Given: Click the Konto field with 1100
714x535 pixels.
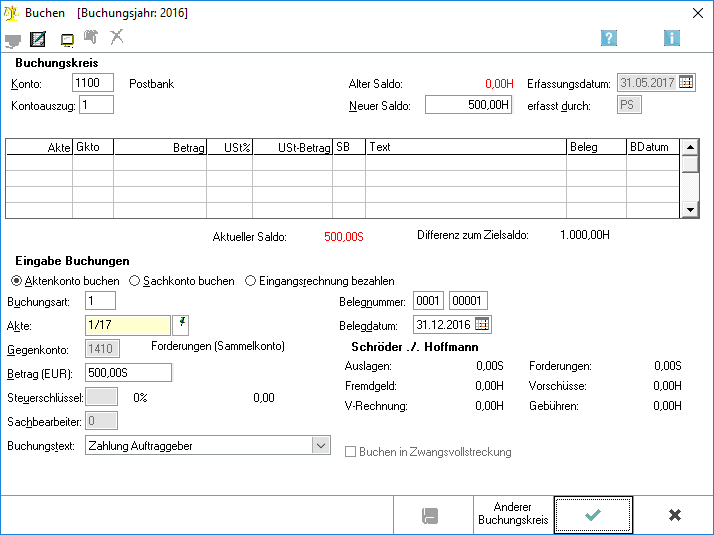Looking at the screenshot, I should click(93, 83).
